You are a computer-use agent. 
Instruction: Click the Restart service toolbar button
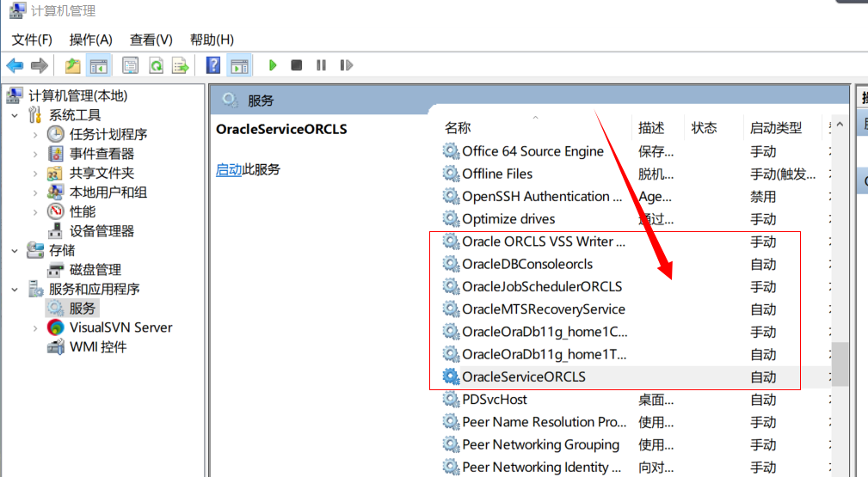pyautogui.click(x=346, y=65)
